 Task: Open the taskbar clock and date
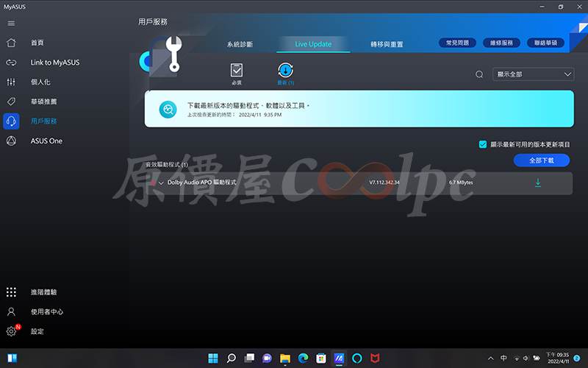[x=557, y=358]
